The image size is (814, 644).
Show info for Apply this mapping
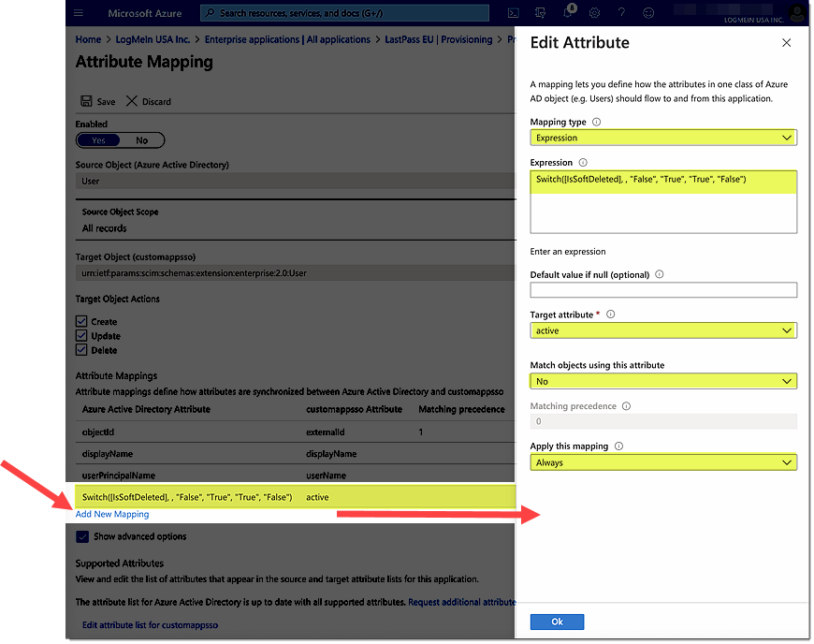pyautogui.click(x=618, y=446)
